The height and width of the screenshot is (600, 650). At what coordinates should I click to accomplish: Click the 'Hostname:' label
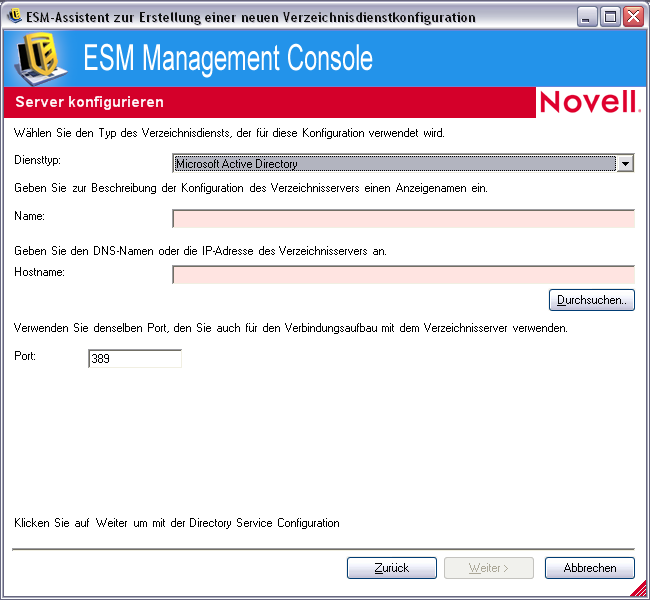click(x=39, y=272)
